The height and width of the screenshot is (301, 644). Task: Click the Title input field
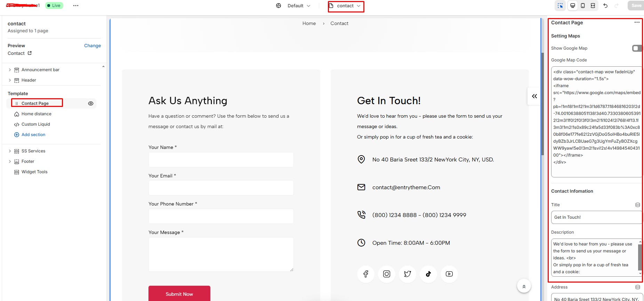(x=596, y=217)
